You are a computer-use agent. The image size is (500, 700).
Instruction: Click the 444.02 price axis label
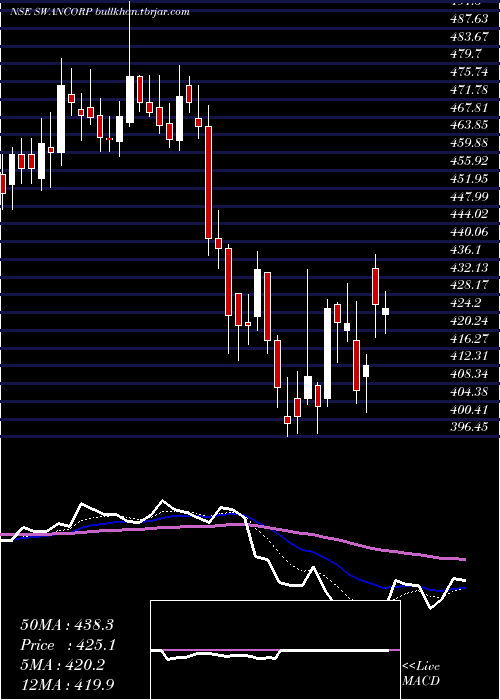pos(469,214)
